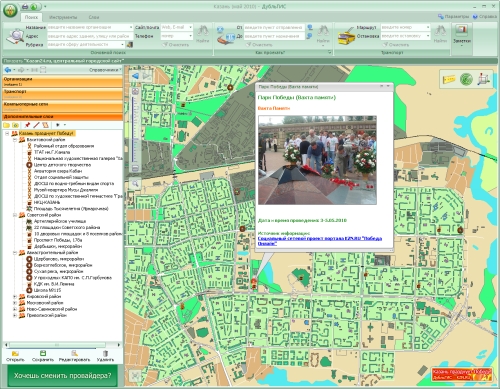This screenshot has height=389, width=500.
Task: Open the Сайт/почта dropdown arrow
Action: [191, 27]
